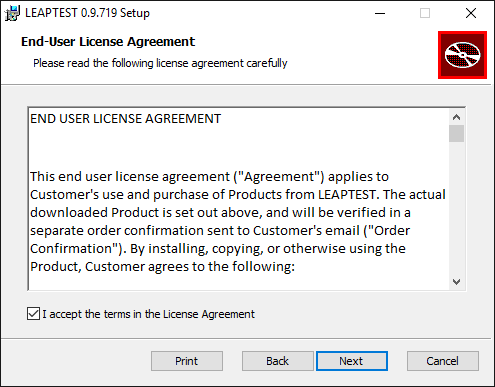Click the "I accept the terms" label

[148, 314]
